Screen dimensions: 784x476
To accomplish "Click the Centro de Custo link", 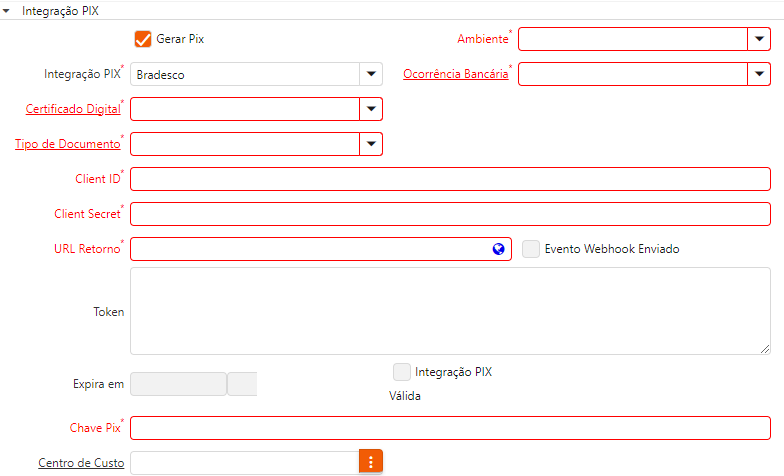I will 81,462.
